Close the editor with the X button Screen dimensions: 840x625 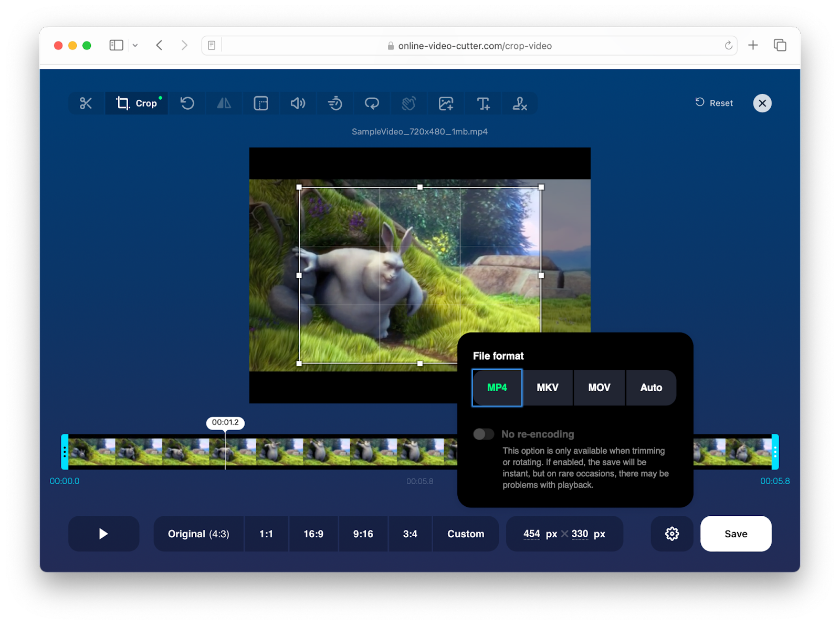762,103
